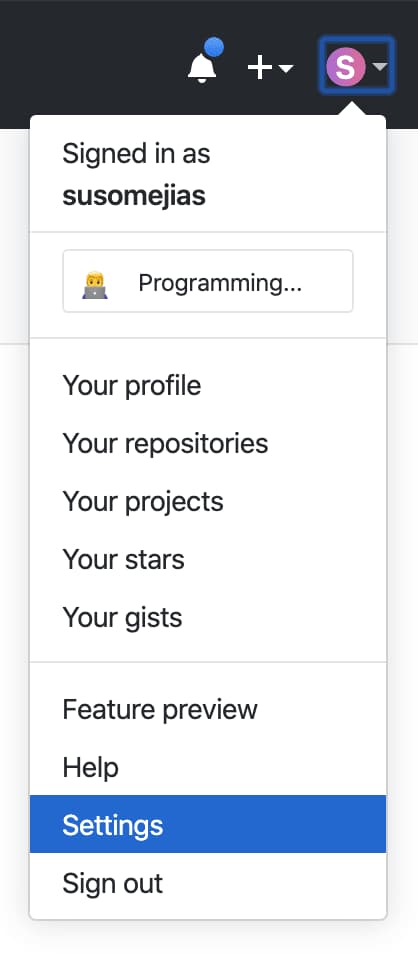The width and height of the screenshot is (418, 969).
Task: Sign out of the account
Action: click(208, 883)
